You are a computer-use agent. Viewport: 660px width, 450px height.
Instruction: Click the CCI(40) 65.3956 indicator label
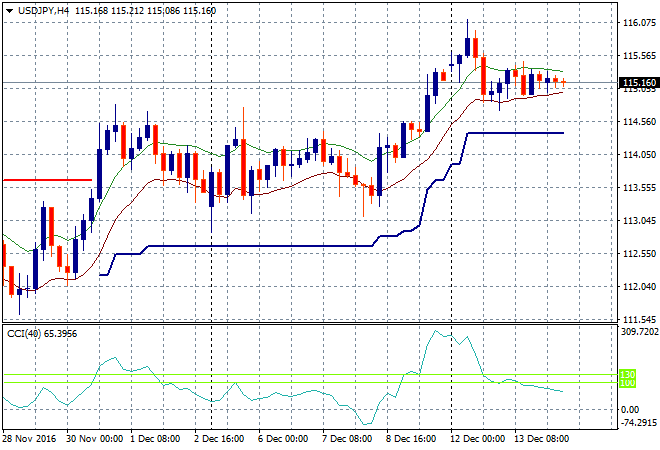pyautogui.click(x=42, y=334)
